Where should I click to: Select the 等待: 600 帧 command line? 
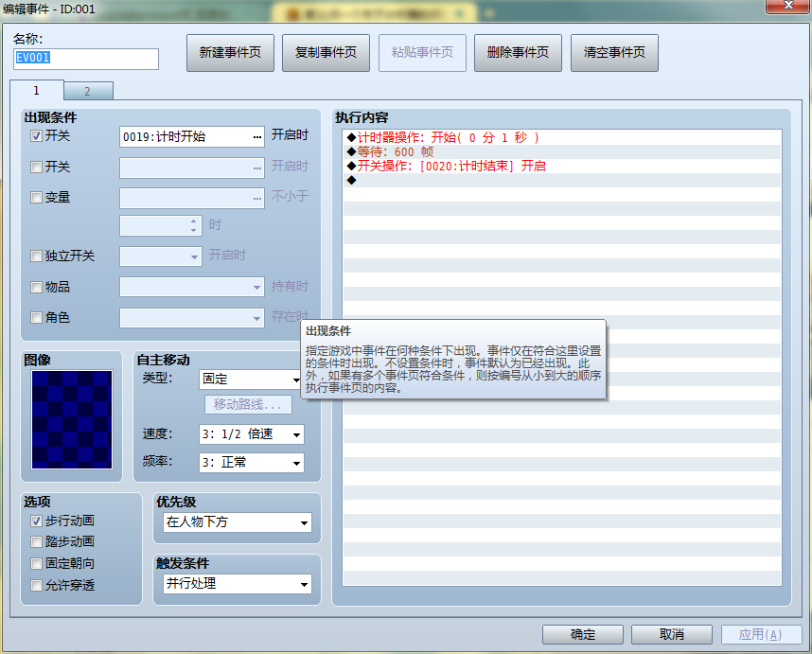pos(562,151)
